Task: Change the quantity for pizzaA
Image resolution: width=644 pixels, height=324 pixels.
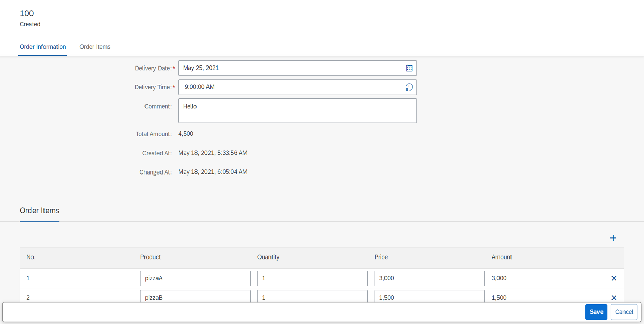Action: tap(312, 278)
